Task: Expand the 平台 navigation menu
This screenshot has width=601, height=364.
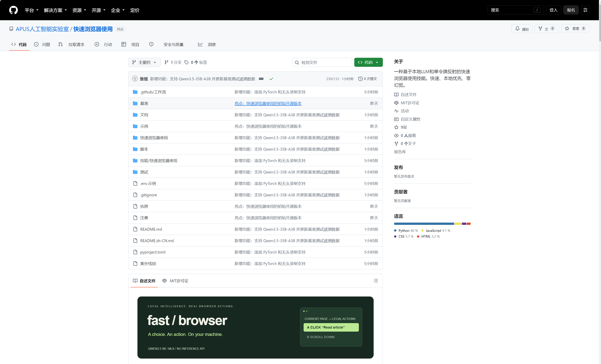Action: tap(32, 10)
